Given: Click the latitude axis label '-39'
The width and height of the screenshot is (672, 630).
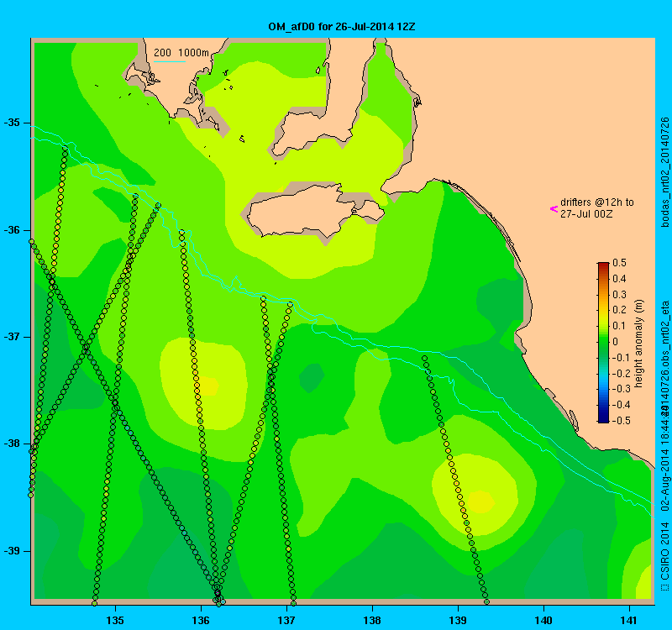Looking at the screenshot, I should (x=12, y=551).
